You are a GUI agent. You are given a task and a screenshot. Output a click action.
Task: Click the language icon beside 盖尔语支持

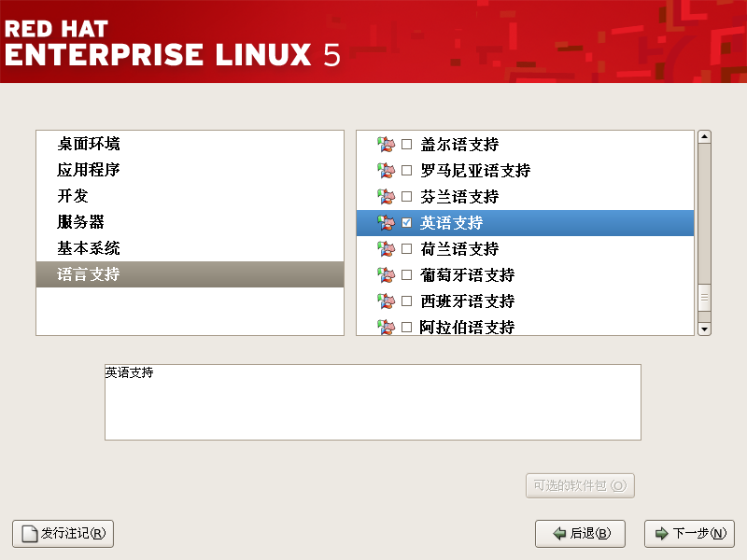386,144
